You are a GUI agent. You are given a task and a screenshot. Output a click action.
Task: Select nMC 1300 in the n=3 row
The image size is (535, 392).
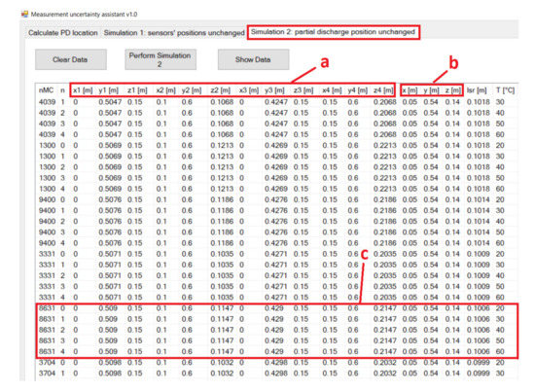pyautogui.click(x=47, y=178)
